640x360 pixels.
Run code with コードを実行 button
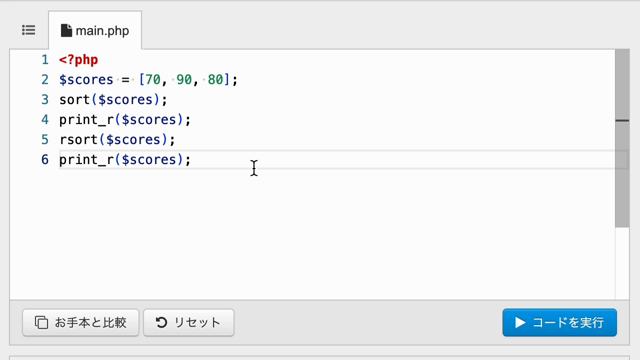tap(560, 322)
